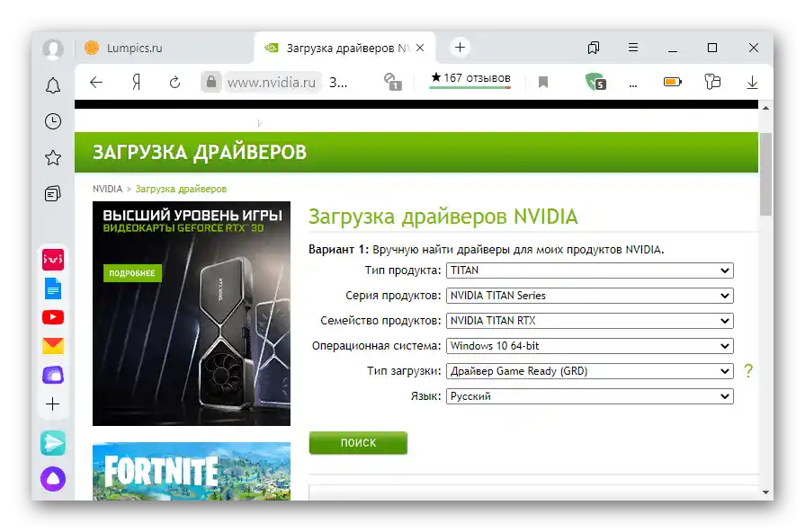Open bookmarks star in sidebar
805x532 pixels.
53,157
